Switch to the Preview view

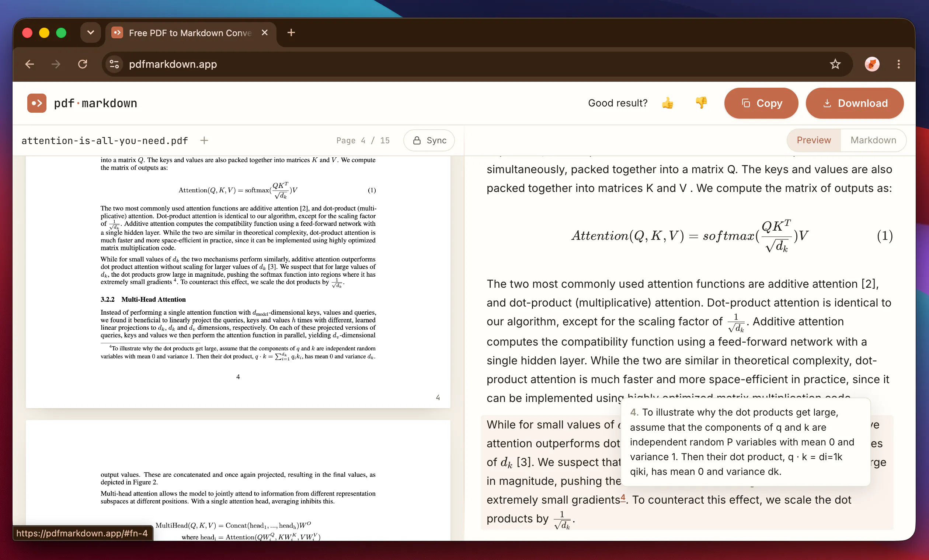click(814, 140)
